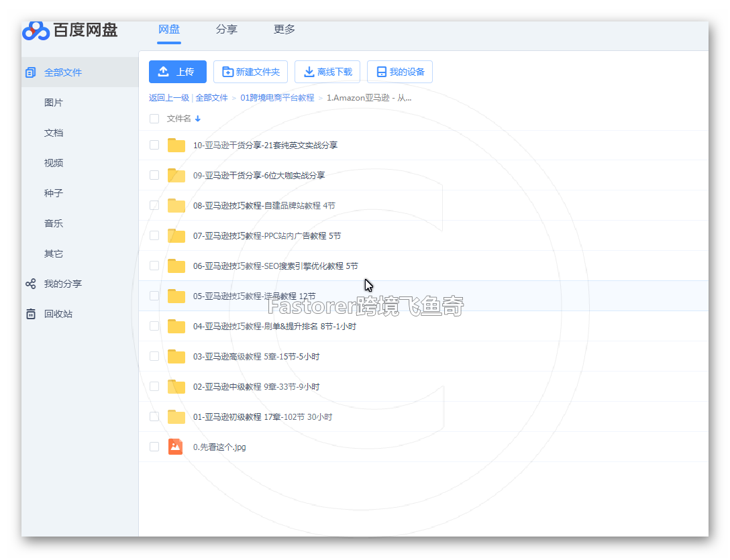Image resolution: width=730 pixels, height=560 pixels.
Task: Click folder icon for 10-亚马逊干货分享
Action: [x=176, y=145]
